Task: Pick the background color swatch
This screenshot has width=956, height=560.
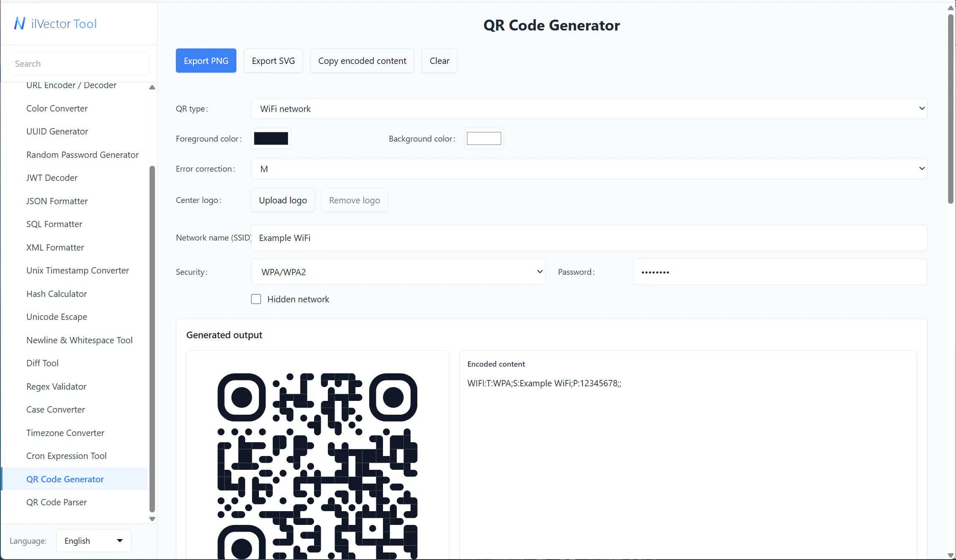Action: pyautogui.click(x=484, y=139)
